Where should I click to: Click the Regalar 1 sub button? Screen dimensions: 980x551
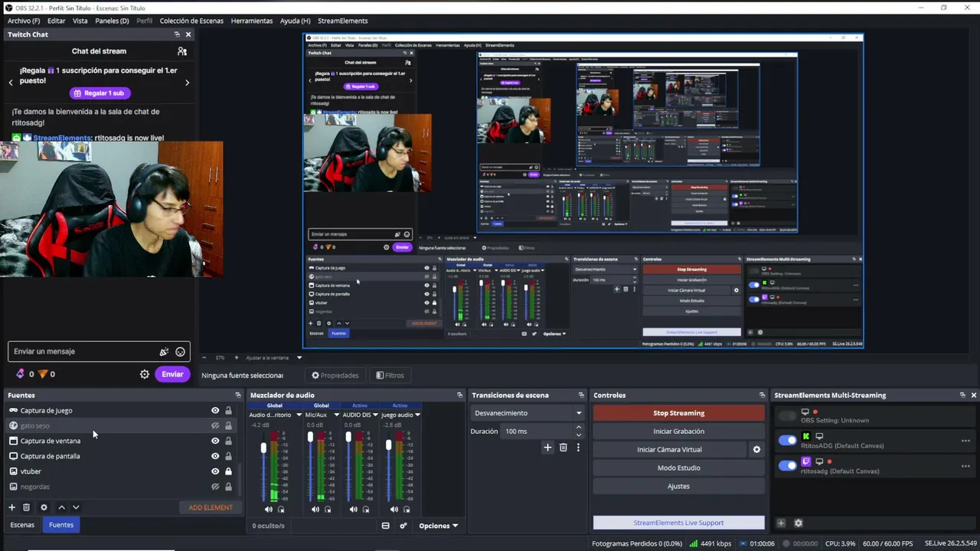[x=99, y=93]
